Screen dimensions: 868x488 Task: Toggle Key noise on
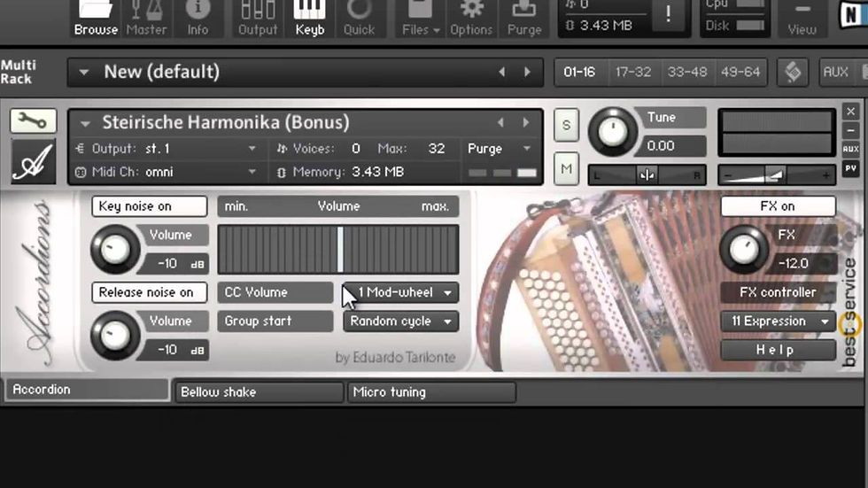[x=150, y=206]
